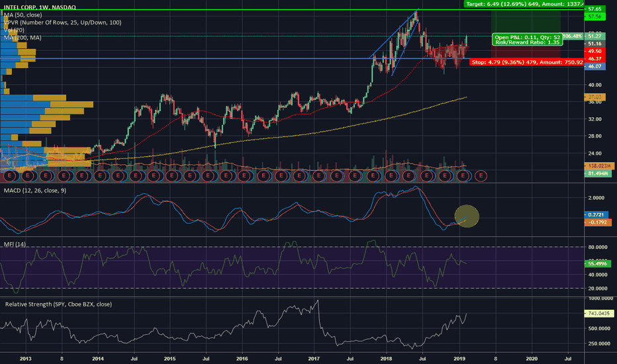The height and width of the screenshot is (364, 617).
Task: Click the 2015 label on time axis
Action: [x=170, y=359]
